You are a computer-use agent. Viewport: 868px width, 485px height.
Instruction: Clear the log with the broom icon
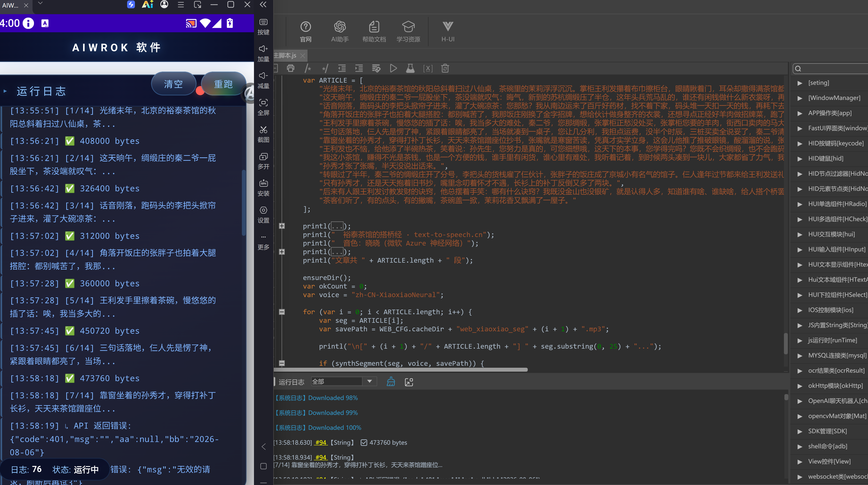391,382
